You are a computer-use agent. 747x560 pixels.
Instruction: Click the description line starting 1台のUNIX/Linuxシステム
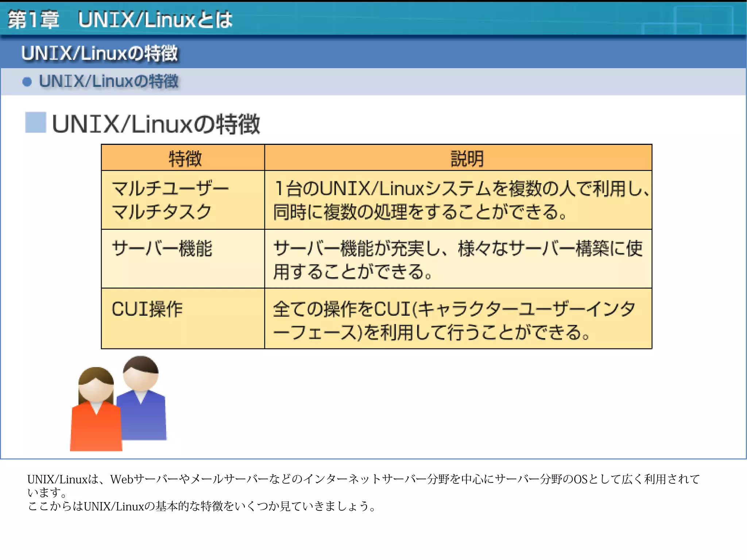point(462,189)
